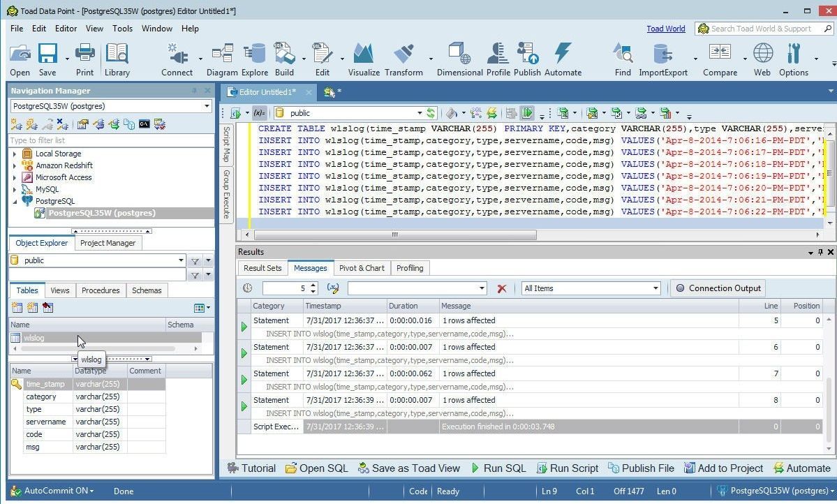Switch to the Result Sets tab
Image resolution: width=837 pixels, height=504 pixels.
262,268
